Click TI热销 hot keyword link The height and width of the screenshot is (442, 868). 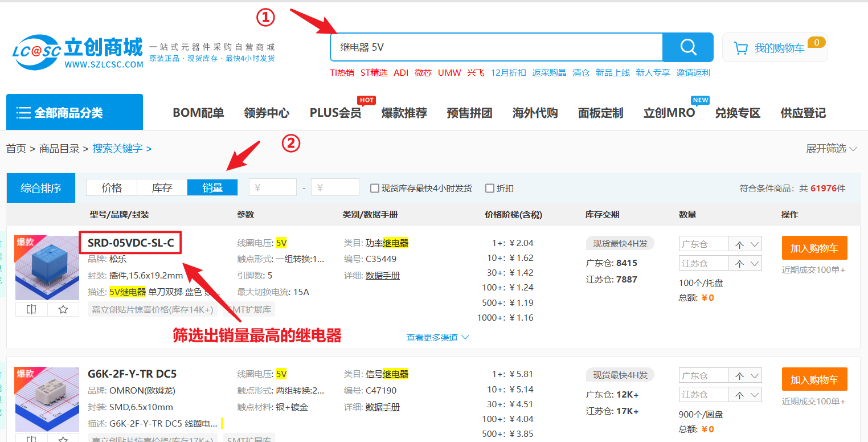point(342,73)
